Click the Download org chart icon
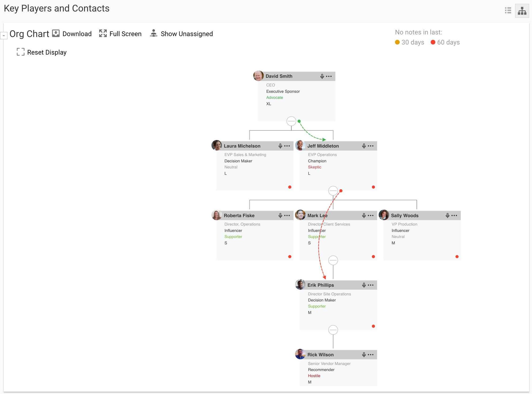 56,34
